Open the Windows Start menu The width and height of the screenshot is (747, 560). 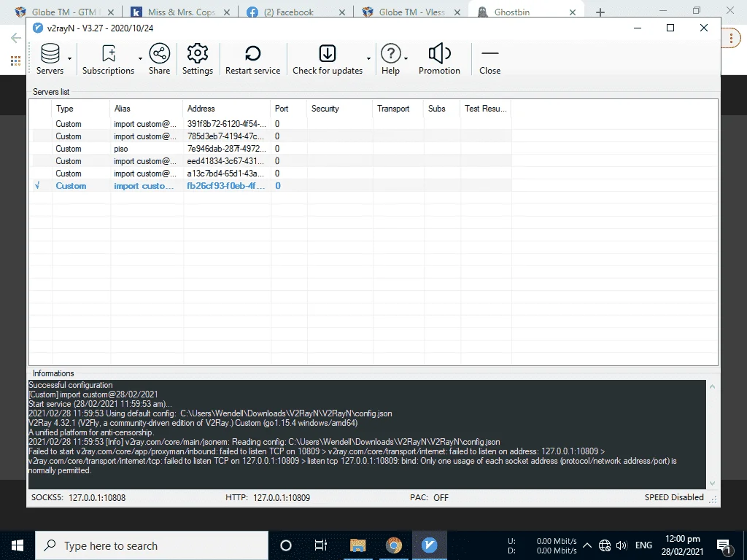(18, 545)
